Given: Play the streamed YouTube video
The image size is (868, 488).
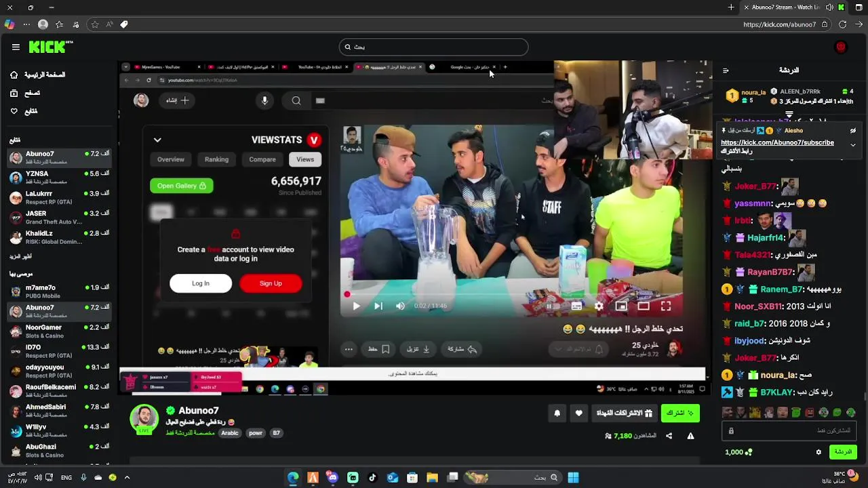Looking at the screenshot, I should coord(356,306).
